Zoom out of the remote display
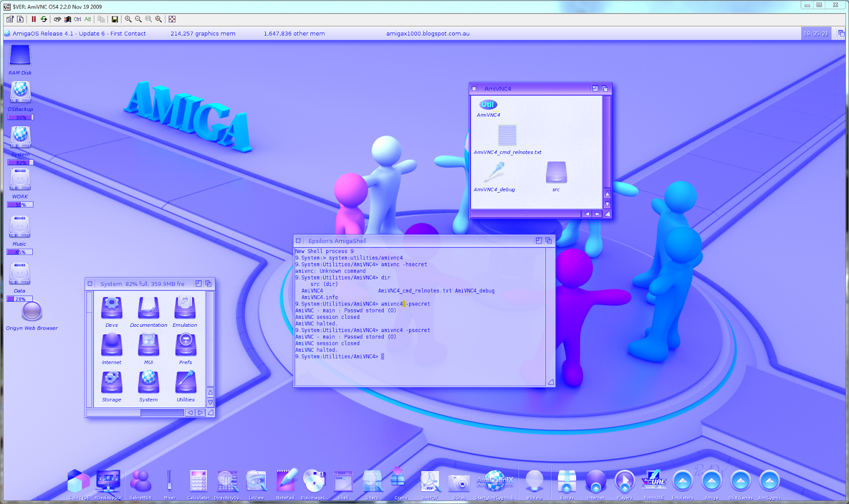This screenshot has width=849, height=504. point(138,19)
